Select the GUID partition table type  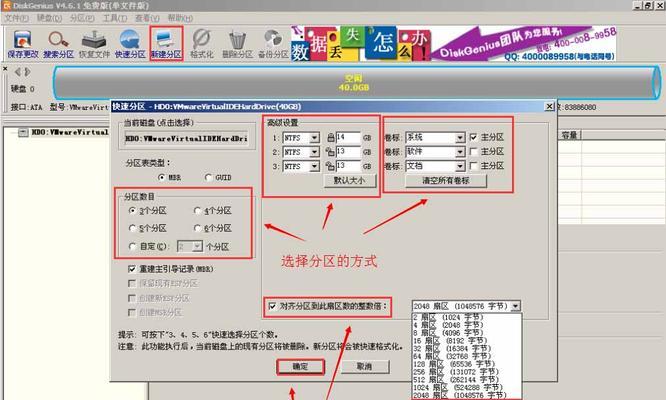click(208, 177)
